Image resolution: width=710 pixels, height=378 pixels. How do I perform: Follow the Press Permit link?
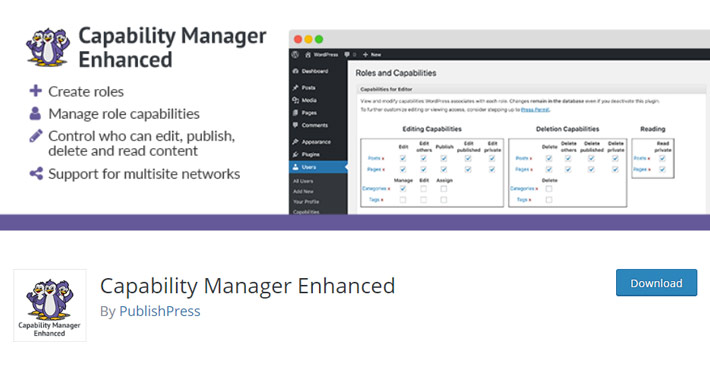[x=535, y=110]
